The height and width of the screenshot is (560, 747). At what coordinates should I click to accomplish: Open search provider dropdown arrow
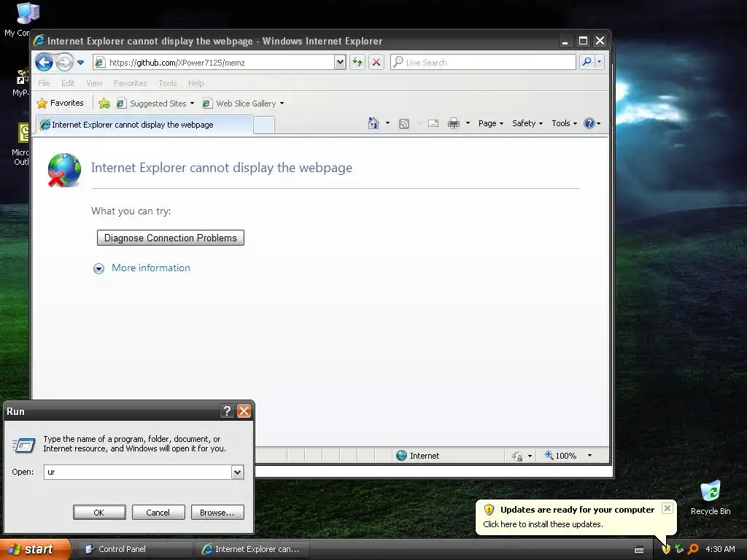[x=600, y=62]
